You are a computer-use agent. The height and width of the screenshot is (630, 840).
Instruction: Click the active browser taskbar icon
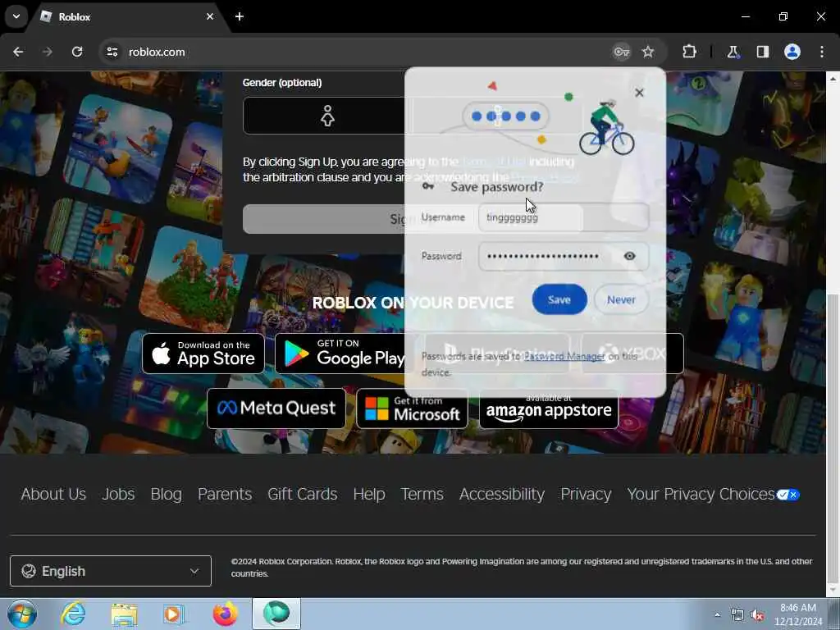(276, 614)
